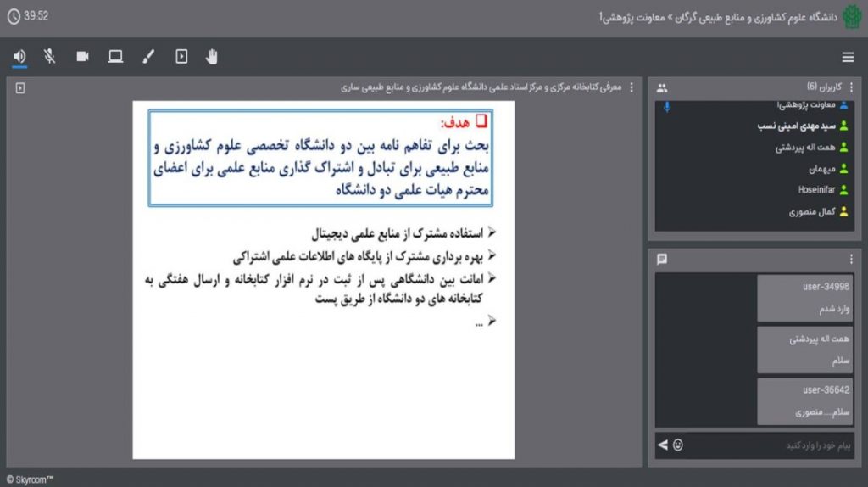Click the Skyroom copyright link

(30, 479)
